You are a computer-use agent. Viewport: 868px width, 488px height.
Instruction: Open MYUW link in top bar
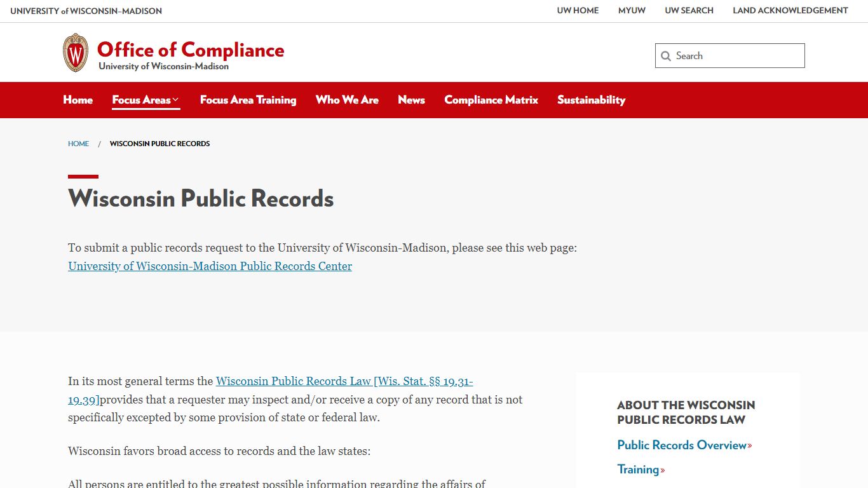[632, 11]
